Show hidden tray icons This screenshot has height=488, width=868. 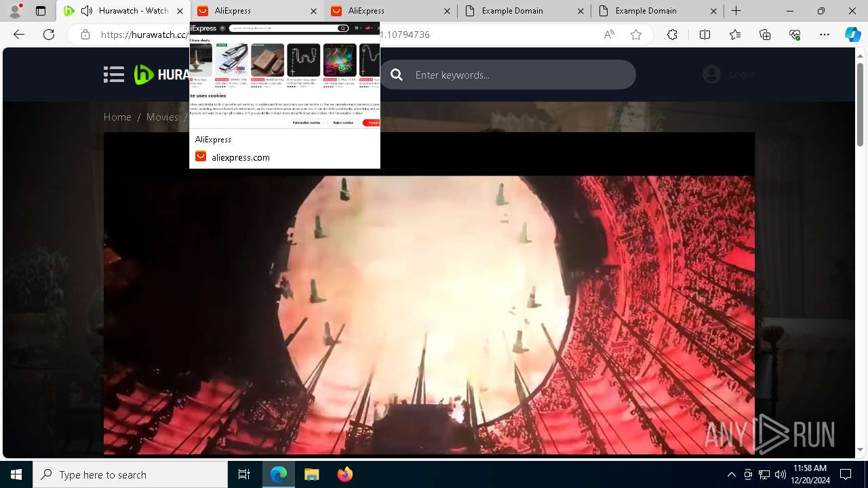[x=731, y=474]
